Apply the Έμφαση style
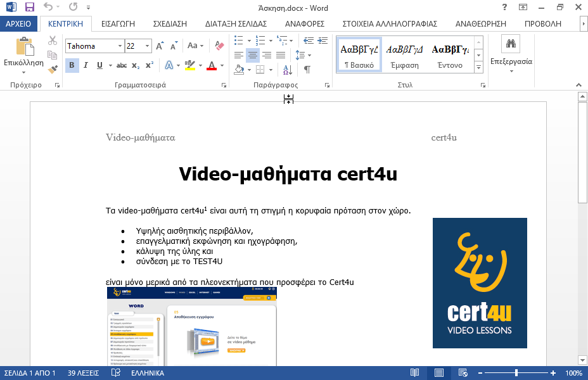 404,54
